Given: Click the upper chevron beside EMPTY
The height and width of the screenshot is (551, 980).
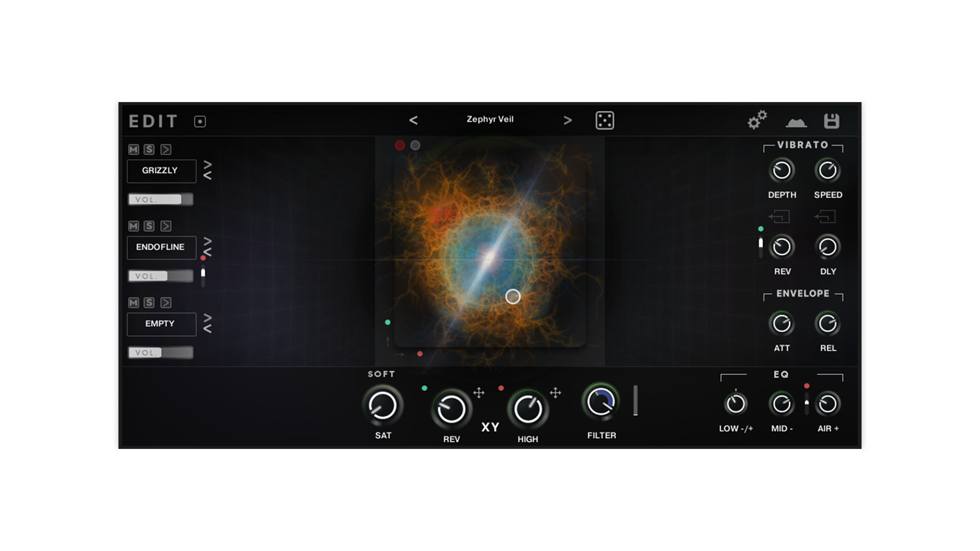Looking at the screenshot, I should pos(208,318).
